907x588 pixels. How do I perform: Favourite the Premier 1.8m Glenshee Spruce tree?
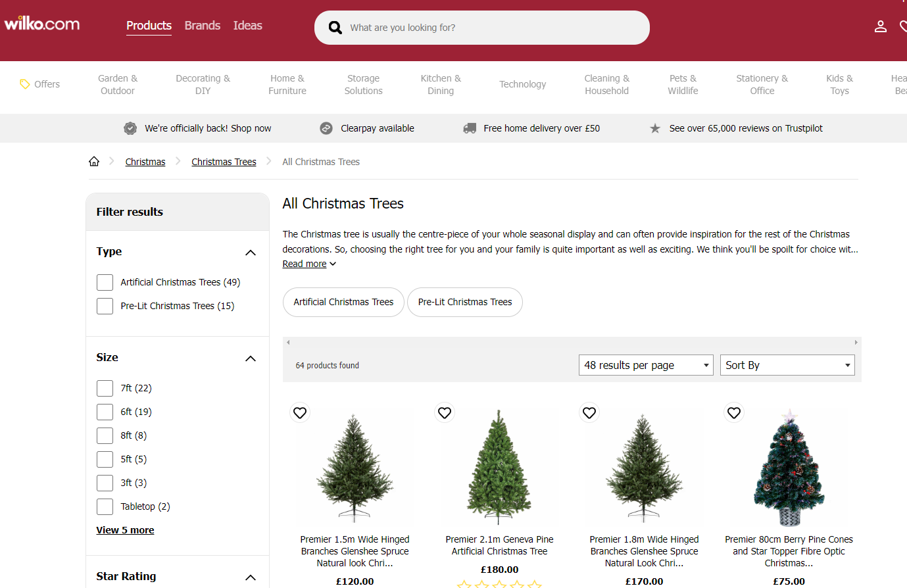point(589,412)
